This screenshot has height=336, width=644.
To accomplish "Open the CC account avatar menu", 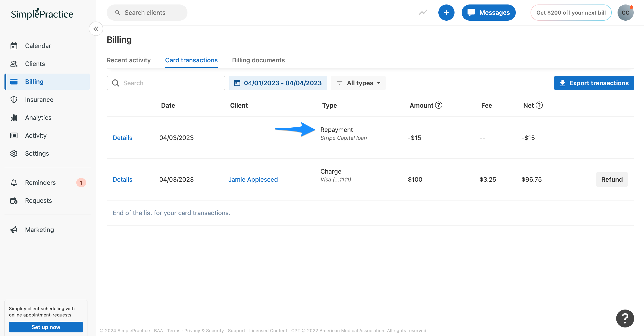I will [x=625, y=13].
